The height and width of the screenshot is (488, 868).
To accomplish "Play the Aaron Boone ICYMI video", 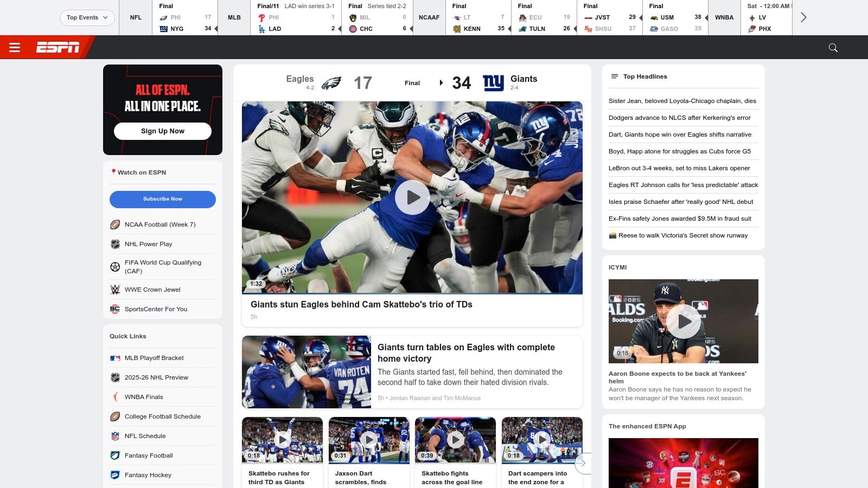I will [684, 322].
